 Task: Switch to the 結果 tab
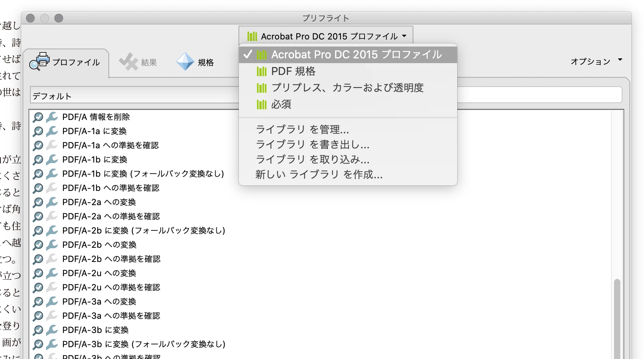pyautogui.click(x=139, y=62)
